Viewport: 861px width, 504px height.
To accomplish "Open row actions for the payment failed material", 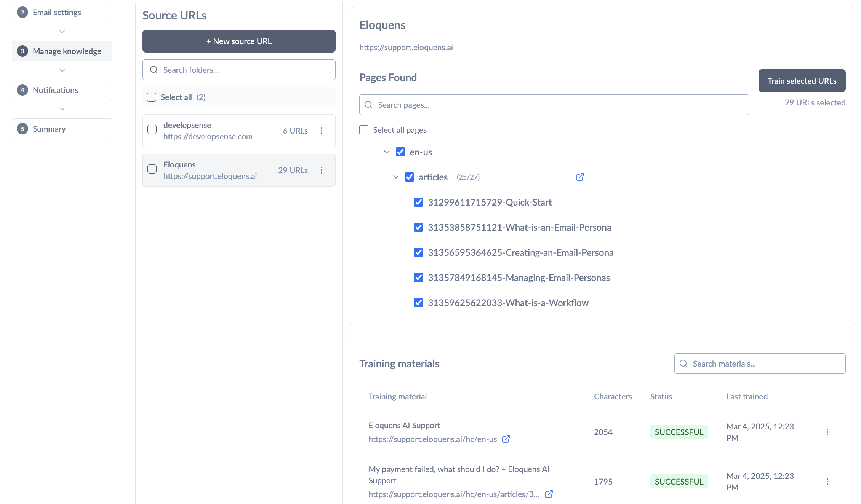I will [827, 482].
